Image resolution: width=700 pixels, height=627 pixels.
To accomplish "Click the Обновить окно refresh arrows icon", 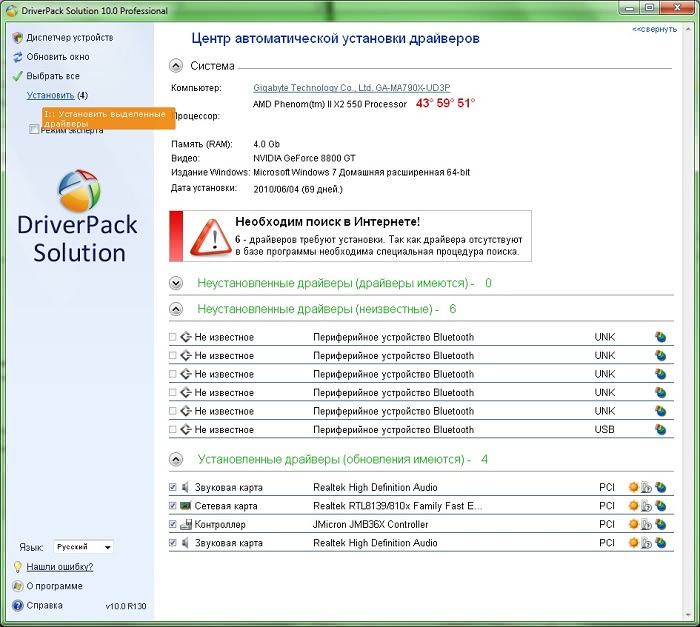I will 17,57.
